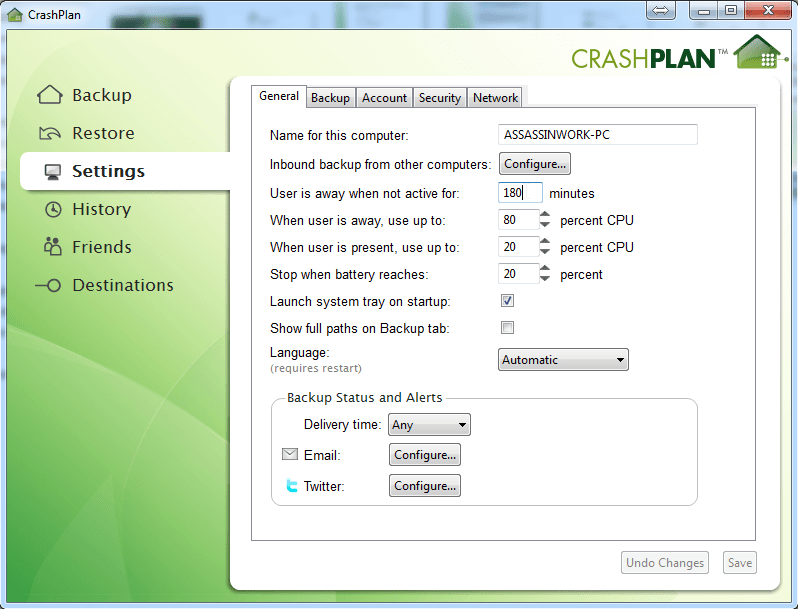This screenshot has width=798, height=609.
Task: Open the Friends section in sidebar
Action: (102, 247)
